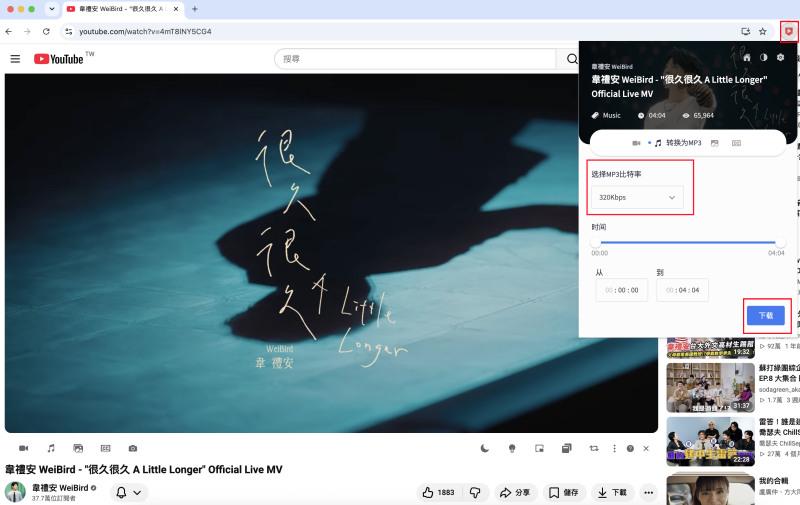Viewport: 800px width, 505px height.
Task: Click the 从 start time field
Action: (621, 290)
